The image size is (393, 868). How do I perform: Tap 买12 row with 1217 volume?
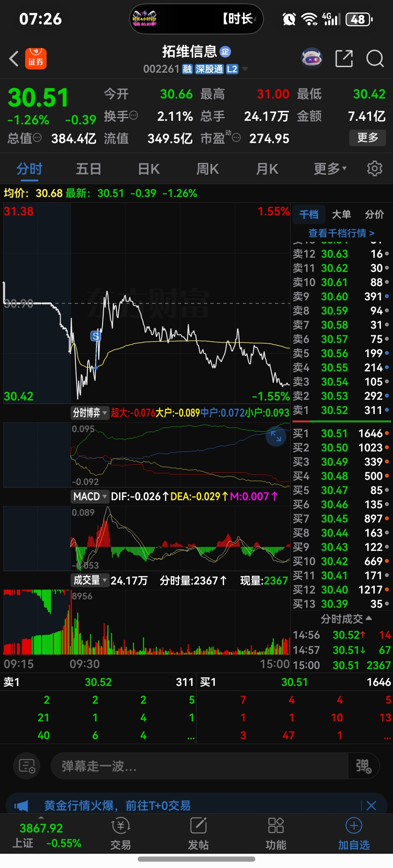coord(341,590)
